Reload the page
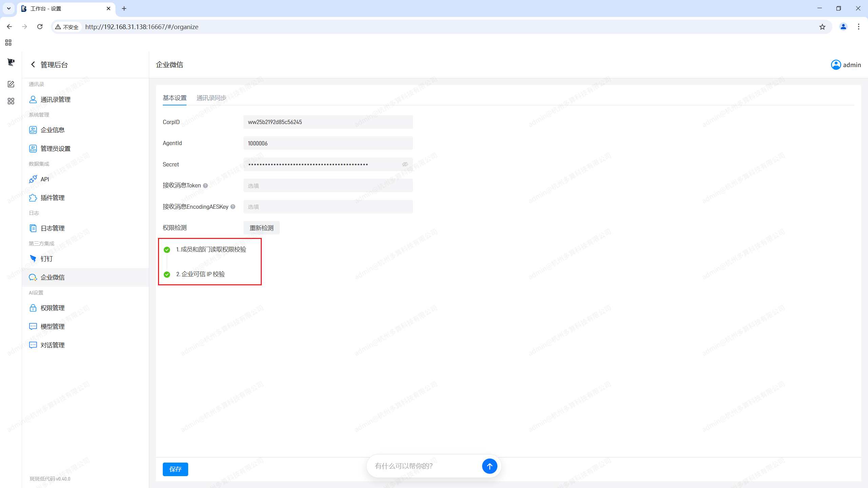 pyautogui.click(x=40, y=27)
